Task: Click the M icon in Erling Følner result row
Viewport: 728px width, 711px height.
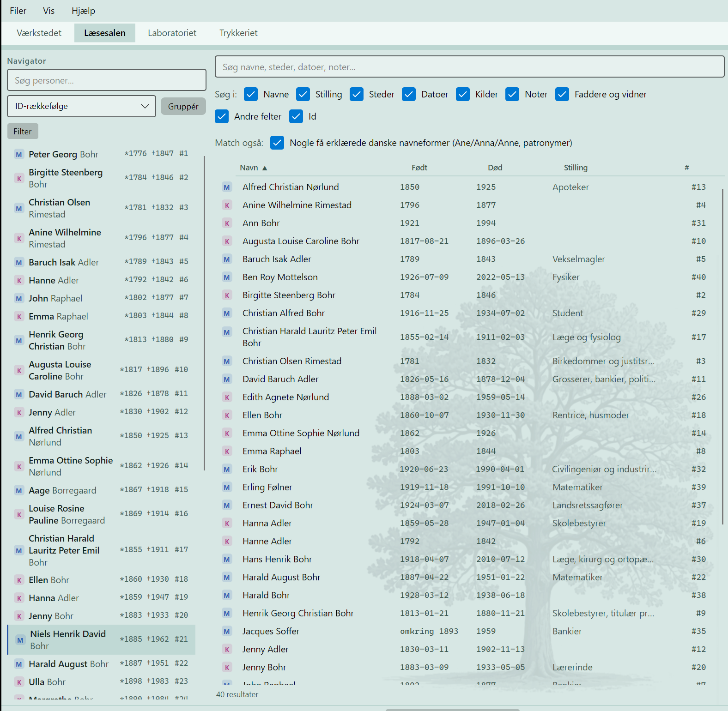Action: tap(227, 488)
